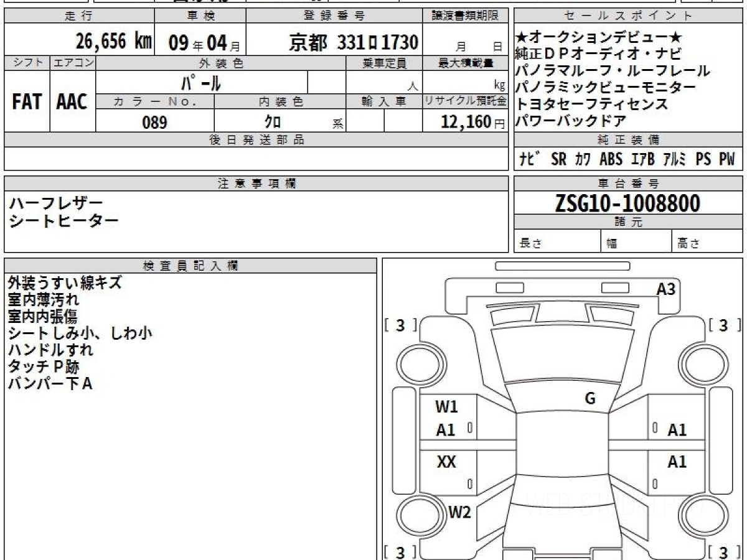
Task: Click the W1 damage mark
Action: click(x=446, y=407)
